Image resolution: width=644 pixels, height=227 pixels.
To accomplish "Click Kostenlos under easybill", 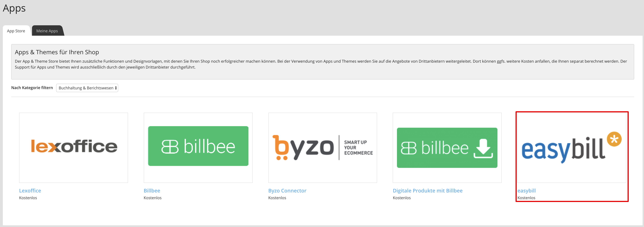I will point(526,198).
